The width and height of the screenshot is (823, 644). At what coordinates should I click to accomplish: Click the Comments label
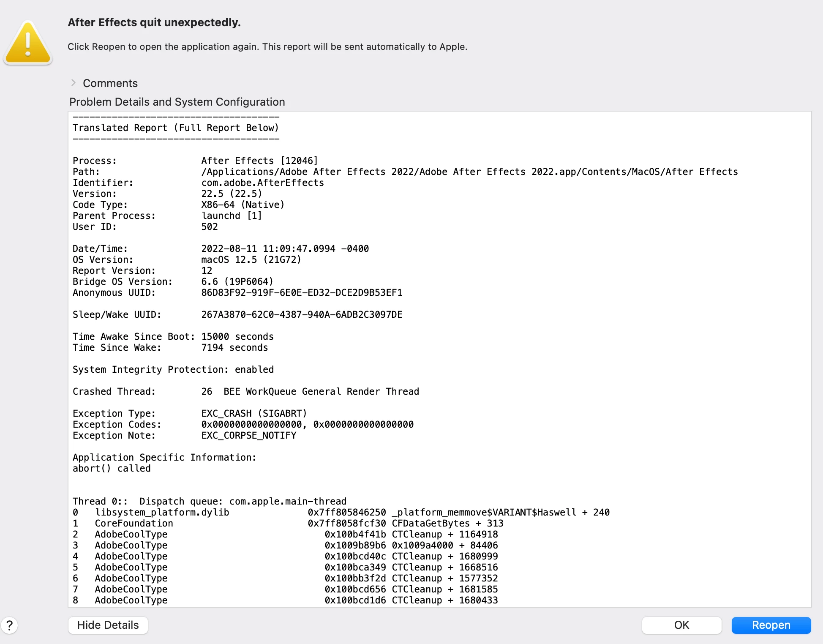(x=110, y=83)
